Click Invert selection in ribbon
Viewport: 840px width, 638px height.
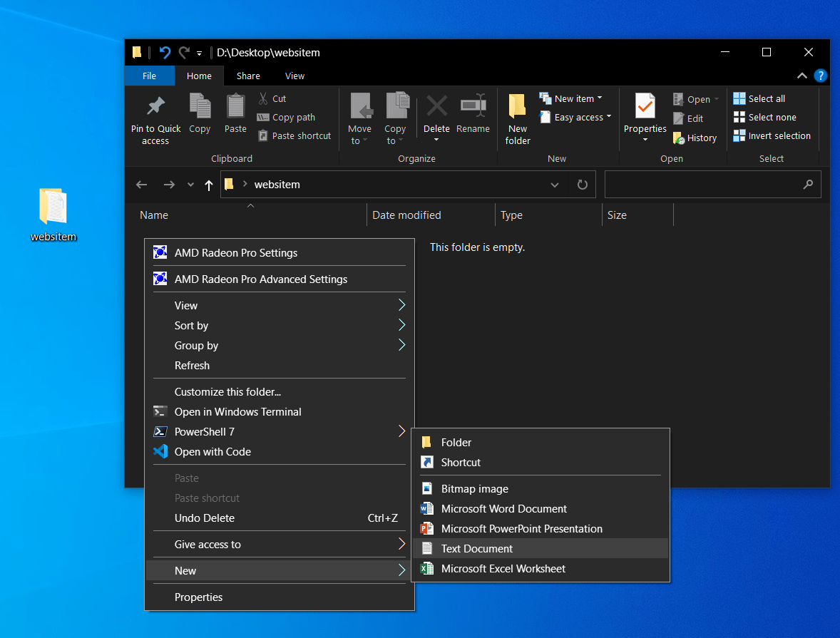[772, 136]
